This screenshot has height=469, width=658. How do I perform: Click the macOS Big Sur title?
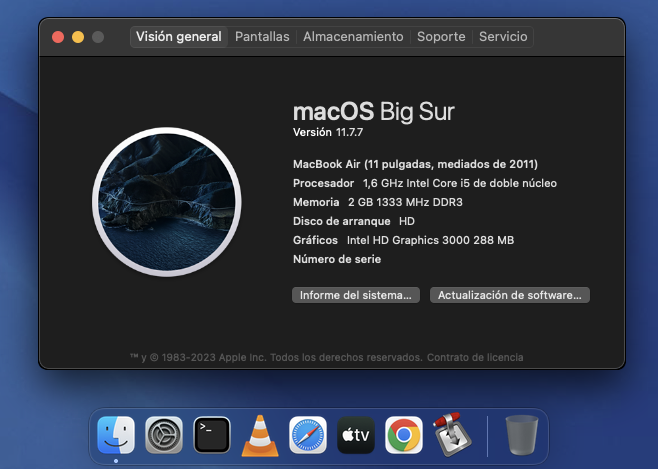[373, 112]
